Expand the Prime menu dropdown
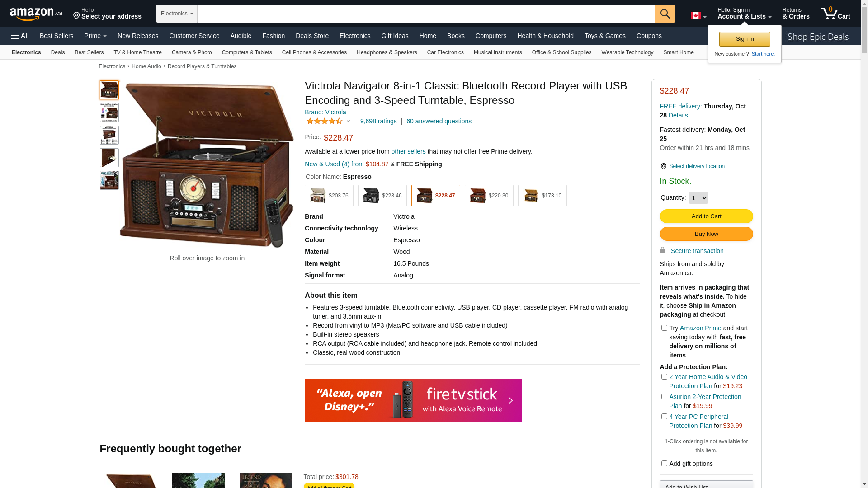The width and height of the screenshot is (868, 488). [x=95, y=36]
